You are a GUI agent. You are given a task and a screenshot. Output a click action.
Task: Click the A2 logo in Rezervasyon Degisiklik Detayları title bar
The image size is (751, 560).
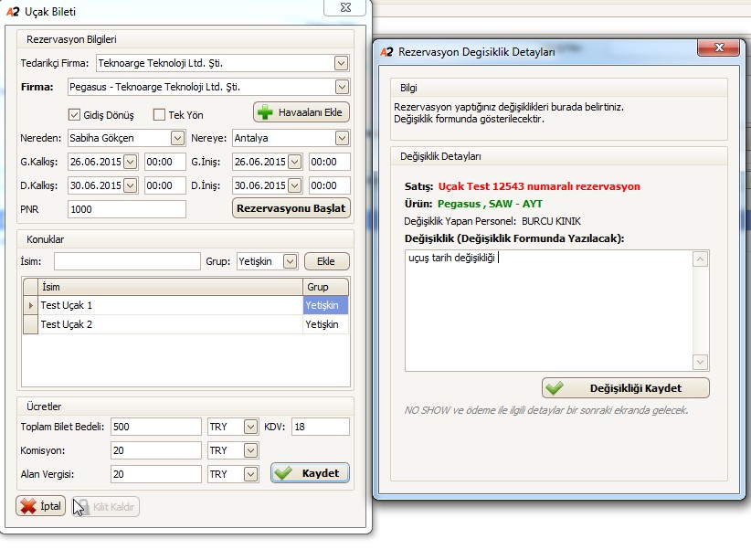tap(386, 52)
